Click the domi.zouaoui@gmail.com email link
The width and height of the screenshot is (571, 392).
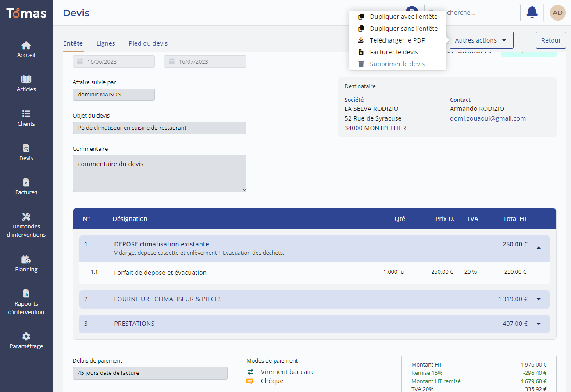tap(488, 118)
